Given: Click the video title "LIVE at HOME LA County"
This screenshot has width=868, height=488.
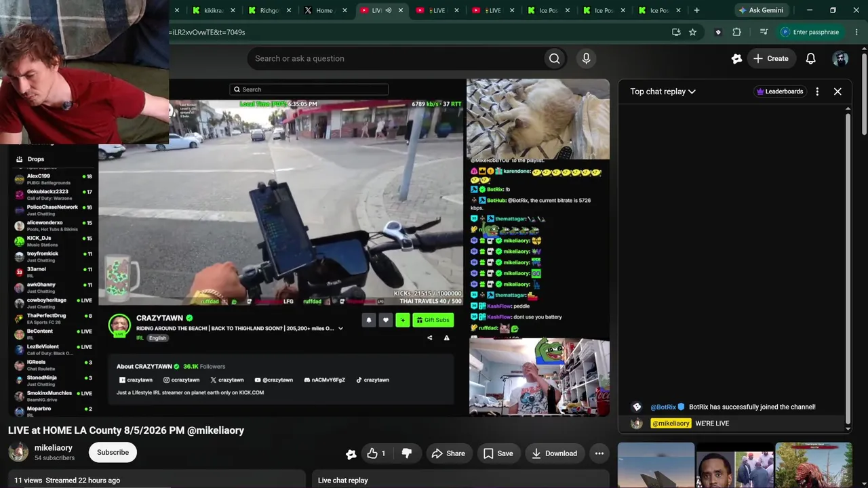Looking at the screenshot, I should [126, 430].
